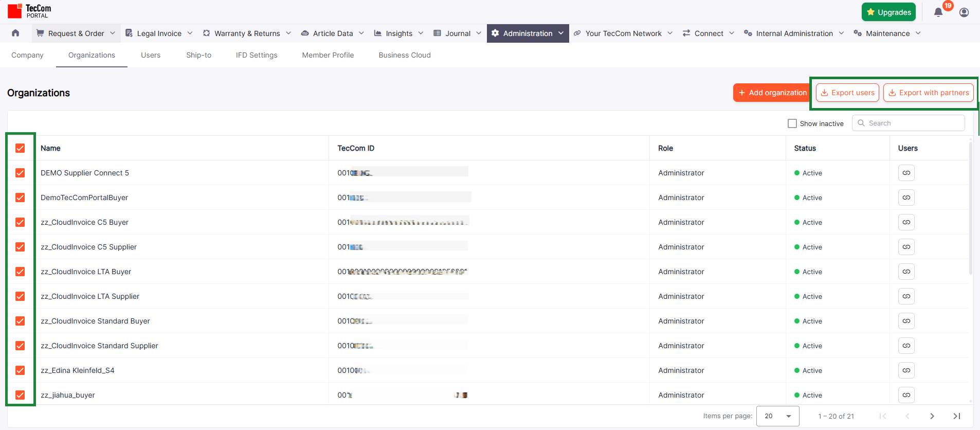Select zz_Edina Kleinfeld_S4 organization name

[x=78, y=370]
